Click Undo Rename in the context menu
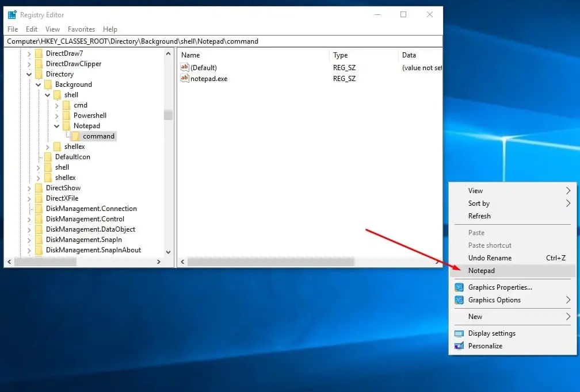Image resolution: width=580 pixels, height=392 pixels. click(489, 258)
